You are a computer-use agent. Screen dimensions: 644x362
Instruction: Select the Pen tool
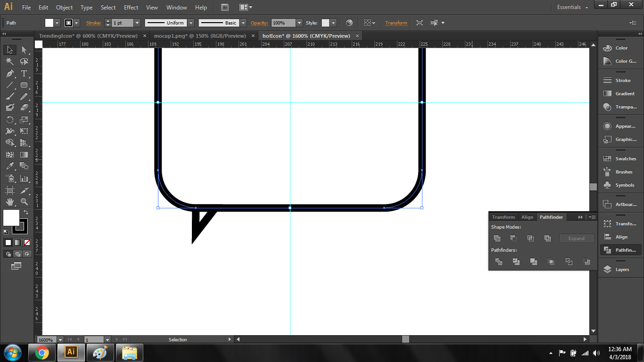click(10, 74)
